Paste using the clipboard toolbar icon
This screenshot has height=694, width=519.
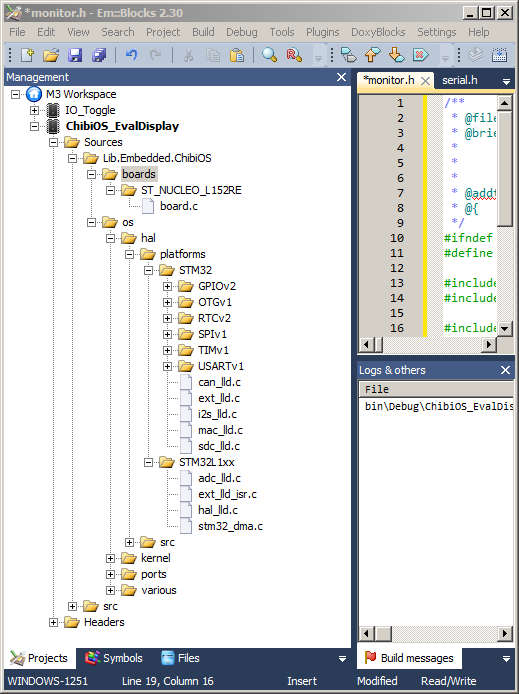[x=237, y=55]
